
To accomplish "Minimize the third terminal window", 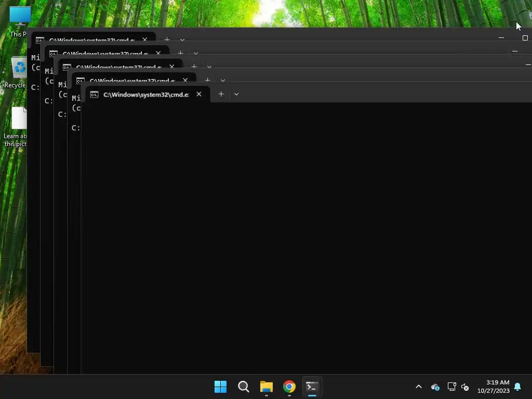I will point(528,64).
